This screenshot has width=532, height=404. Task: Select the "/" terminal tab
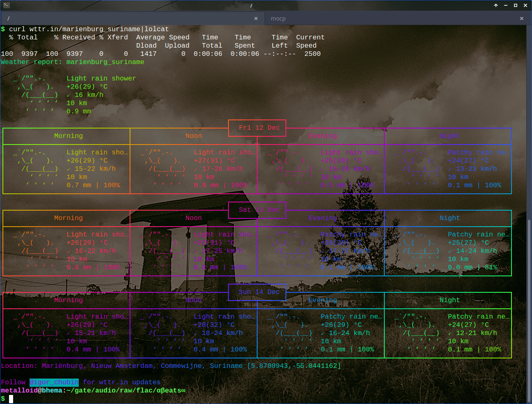[123, 18]
